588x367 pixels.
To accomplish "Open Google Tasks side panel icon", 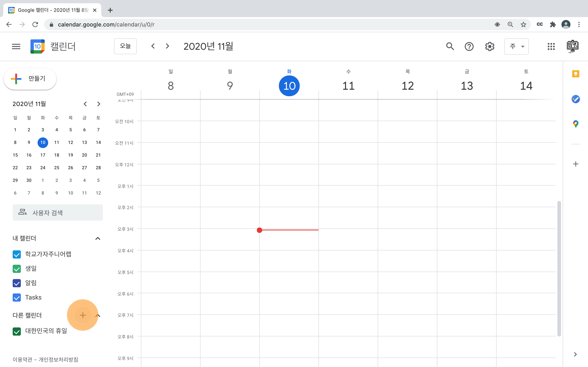I will [575, 99].
